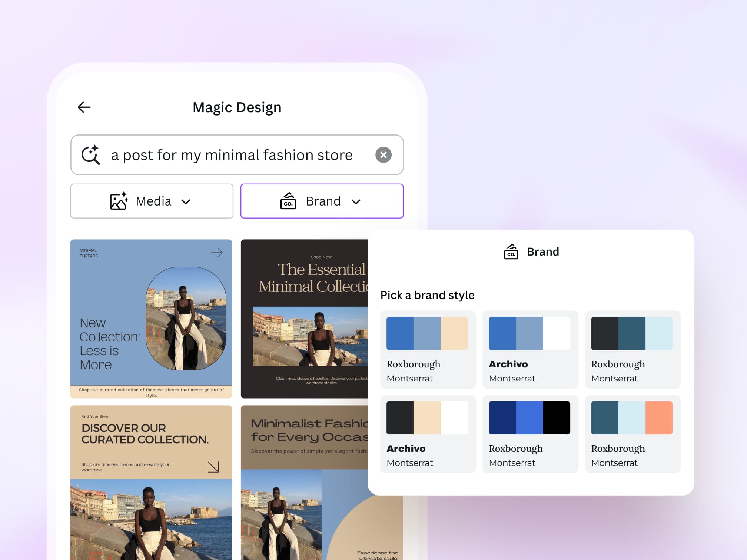The image size is (747, 560).
Task: Click the Brand kit icon in button
Action: 288,201
